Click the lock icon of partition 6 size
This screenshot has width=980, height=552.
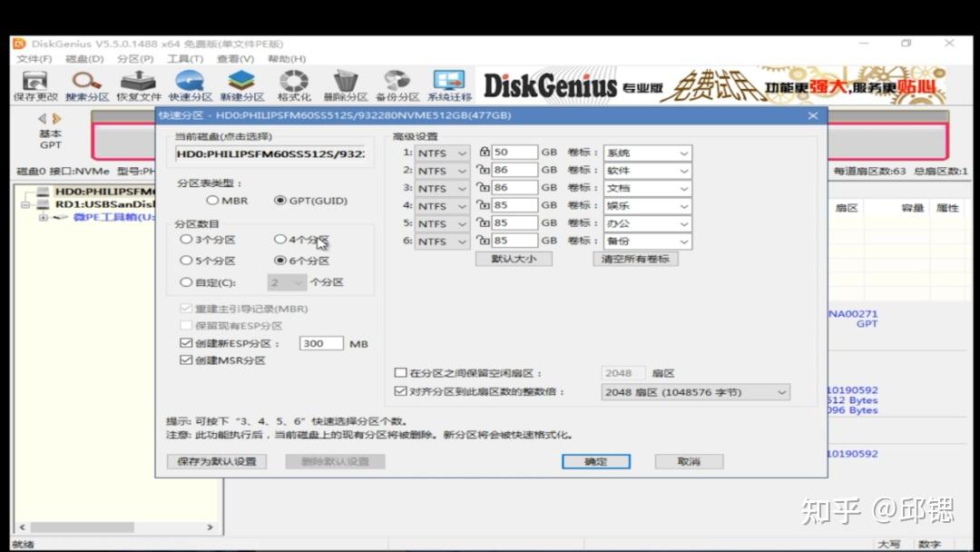tap(483, 240)
